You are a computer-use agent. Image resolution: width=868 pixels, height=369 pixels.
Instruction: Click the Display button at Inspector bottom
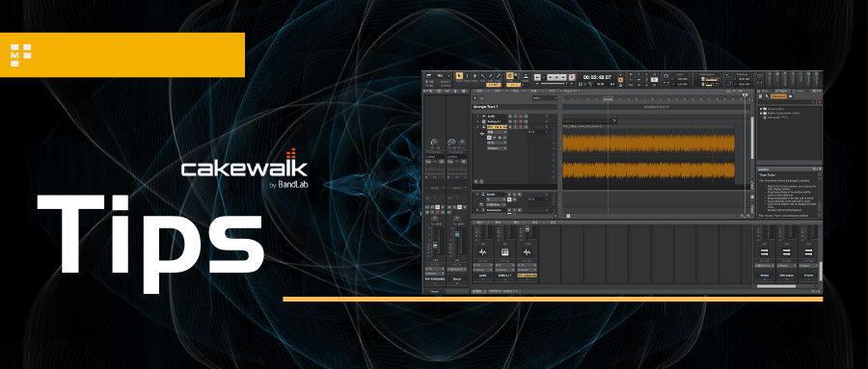coord(435,292)
